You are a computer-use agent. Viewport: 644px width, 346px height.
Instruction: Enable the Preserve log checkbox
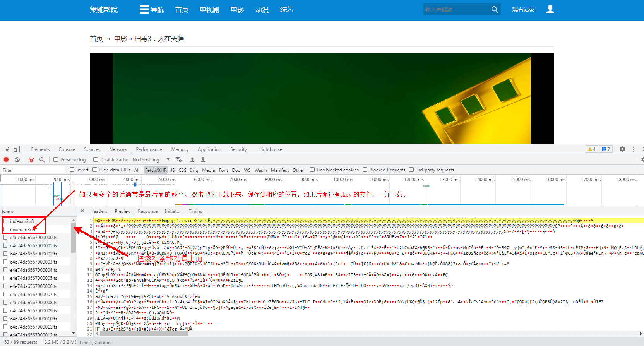[x=56, y=159]
